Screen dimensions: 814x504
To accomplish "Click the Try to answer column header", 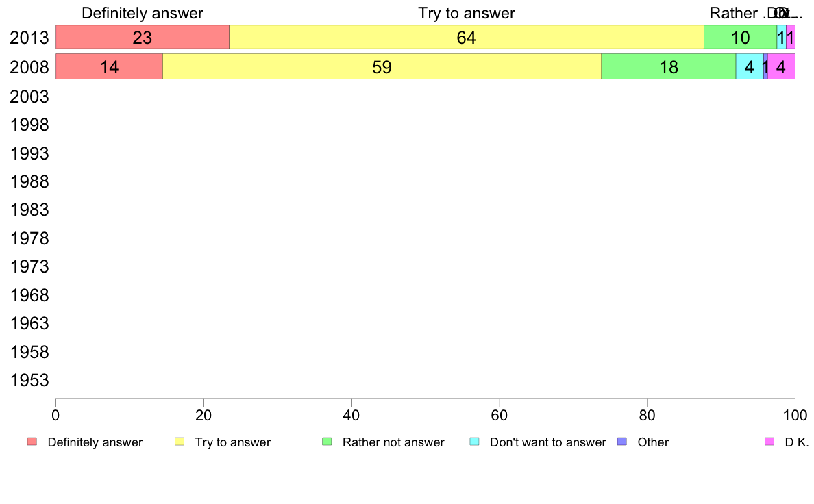I will pyautogui.click(x=467, y=13).
